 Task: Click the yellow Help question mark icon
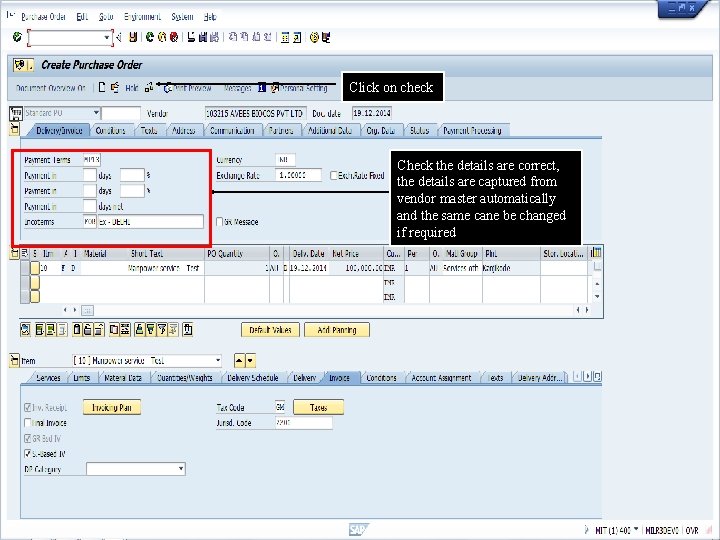(x=314, y=37)
